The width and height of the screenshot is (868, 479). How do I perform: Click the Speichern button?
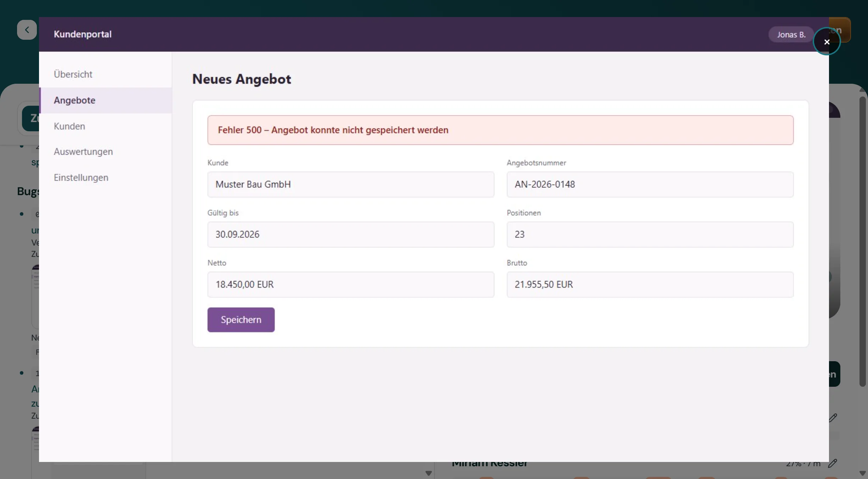point(241,320)
